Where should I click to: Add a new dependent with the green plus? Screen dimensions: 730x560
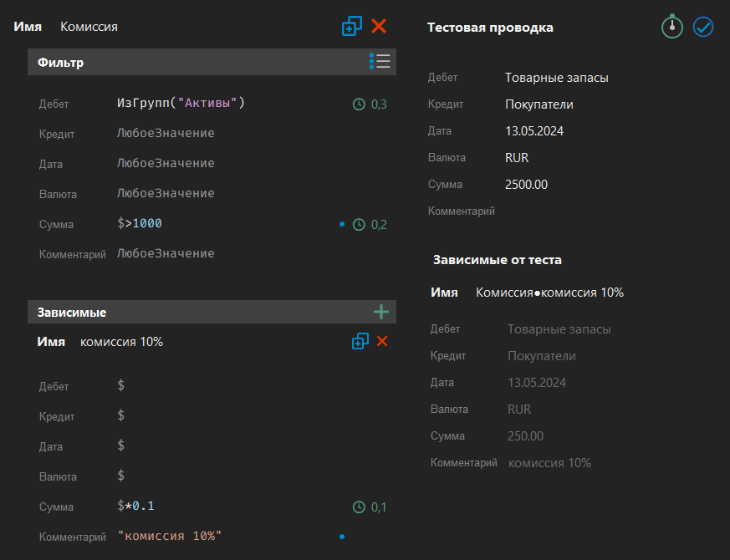(x=381, y=311)
